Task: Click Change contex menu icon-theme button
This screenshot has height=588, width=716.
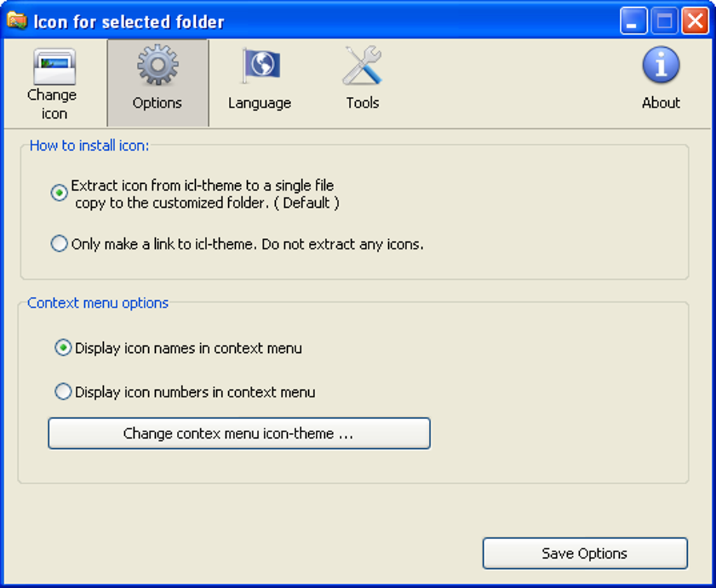Action: (239, 433)
